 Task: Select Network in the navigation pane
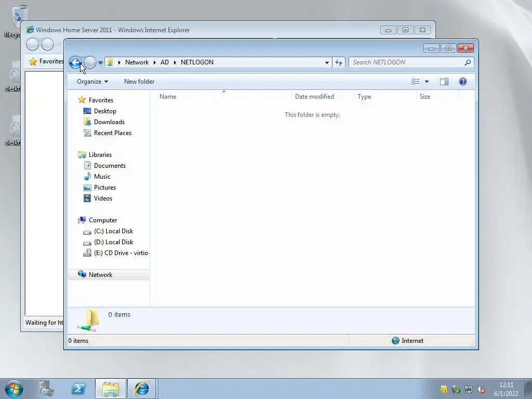pyautogui.click(x=100, y=275)
